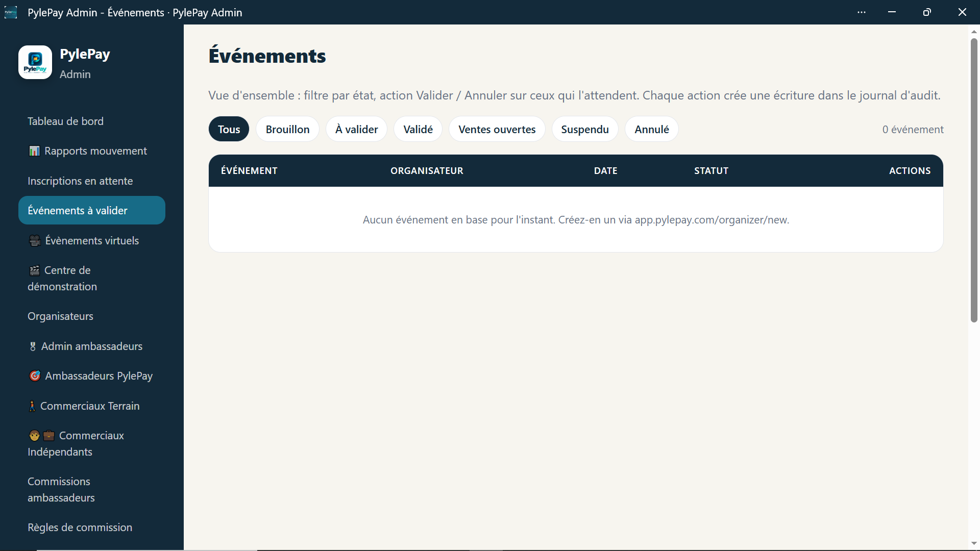
Task: Show Suspendu events
Action: [x=585, y=129]
